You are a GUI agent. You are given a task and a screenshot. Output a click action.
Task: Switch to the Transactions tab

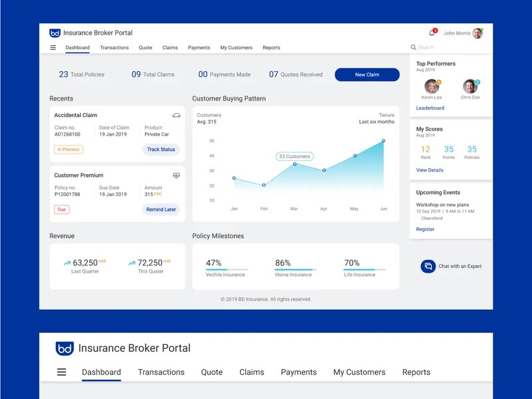point(114,47)
